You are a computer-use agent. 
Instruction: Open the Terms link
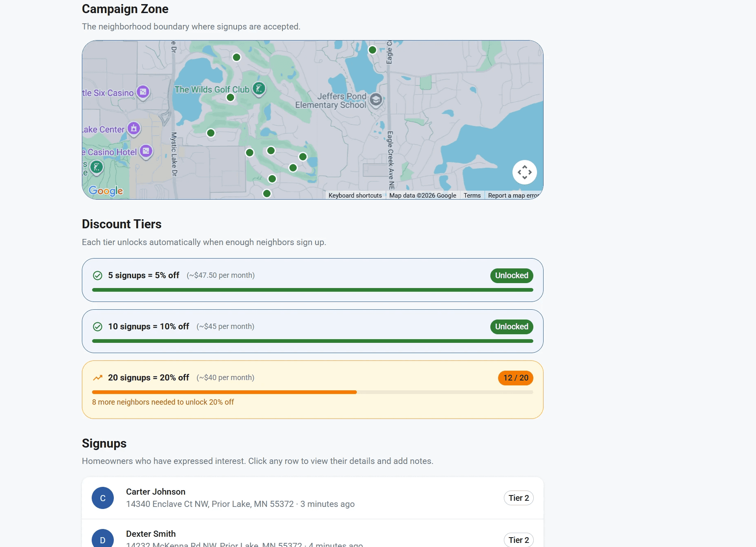[x=472, y=195]
